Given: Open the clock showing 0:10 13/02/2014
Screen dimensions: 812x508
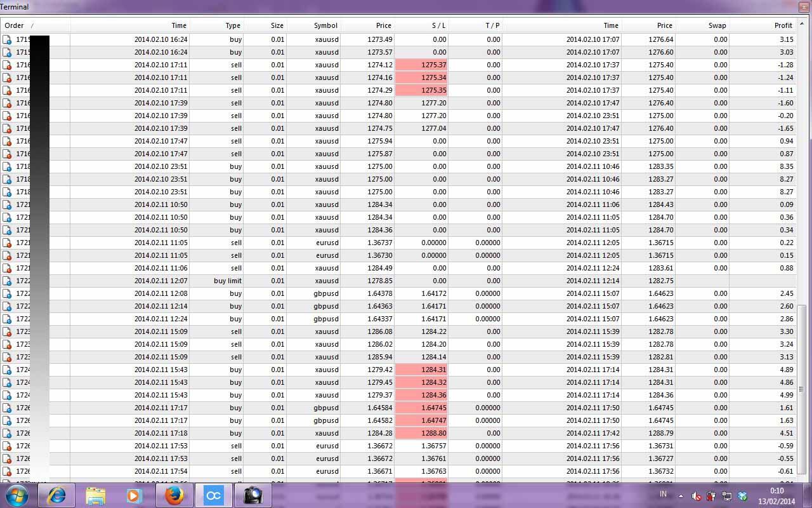Looking at the screenshot, I should [777, 496].
